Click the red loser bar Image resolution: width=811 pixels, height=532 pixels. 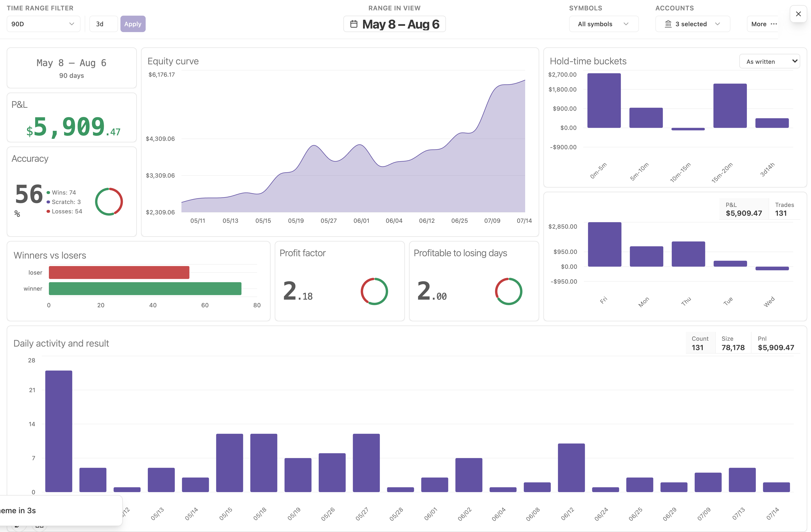[119, 272]
